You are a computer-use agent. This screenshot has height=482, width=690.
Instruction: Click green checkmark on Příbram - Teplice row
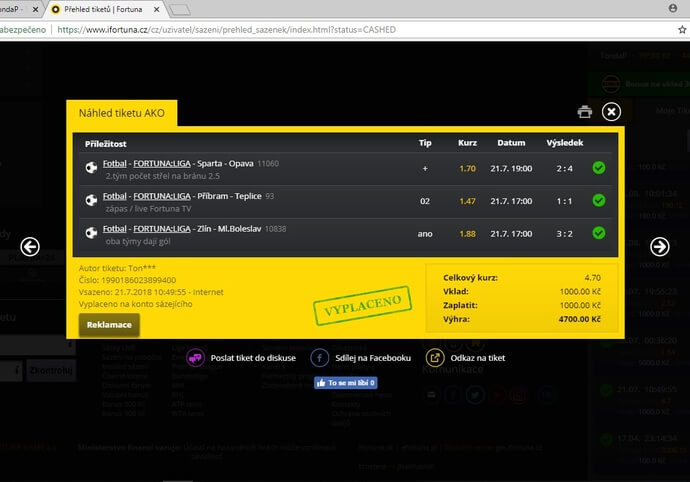click(598, 200)
